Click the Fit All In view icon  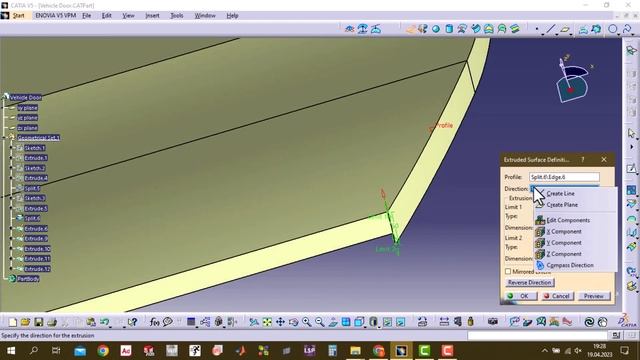[x=267, y=322]
